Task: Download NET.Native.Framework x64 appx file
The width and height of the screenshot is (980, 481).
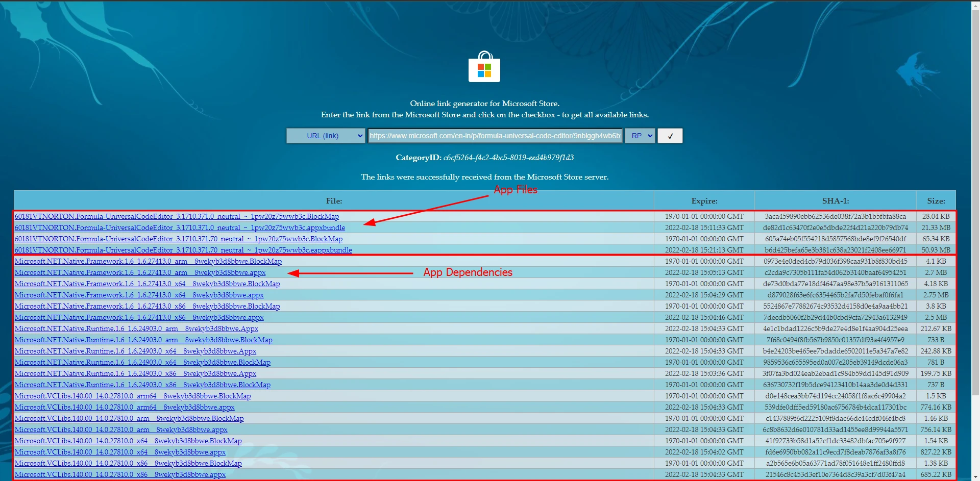Action: point(139,295)
